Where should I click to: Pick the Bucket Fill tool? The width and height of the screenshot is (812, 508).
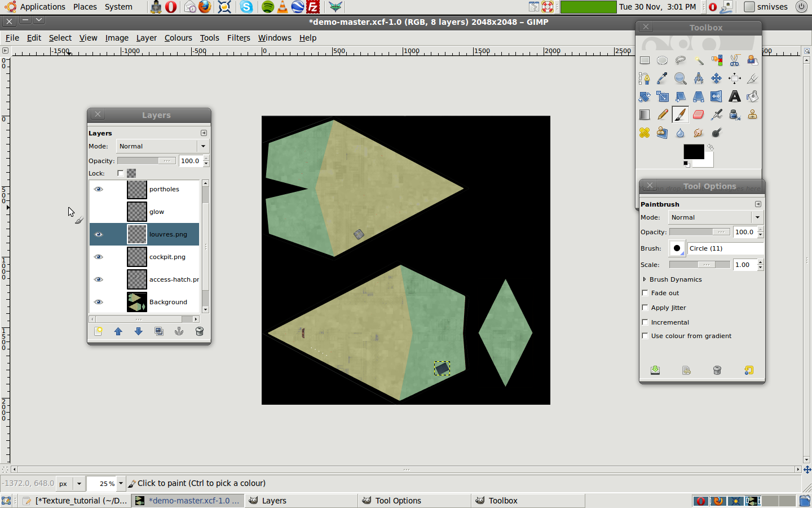pyautogui.click(x=752, y=97)
